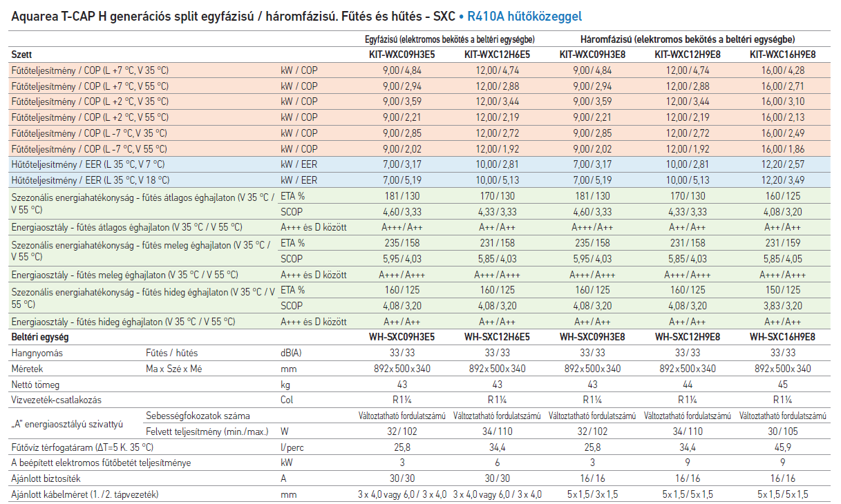Click the 'Fűtőteljesítmény / COP (L -7 °C, V 35 °C)' label
This screenshot has width=841, height=504.
coord(89,133)
